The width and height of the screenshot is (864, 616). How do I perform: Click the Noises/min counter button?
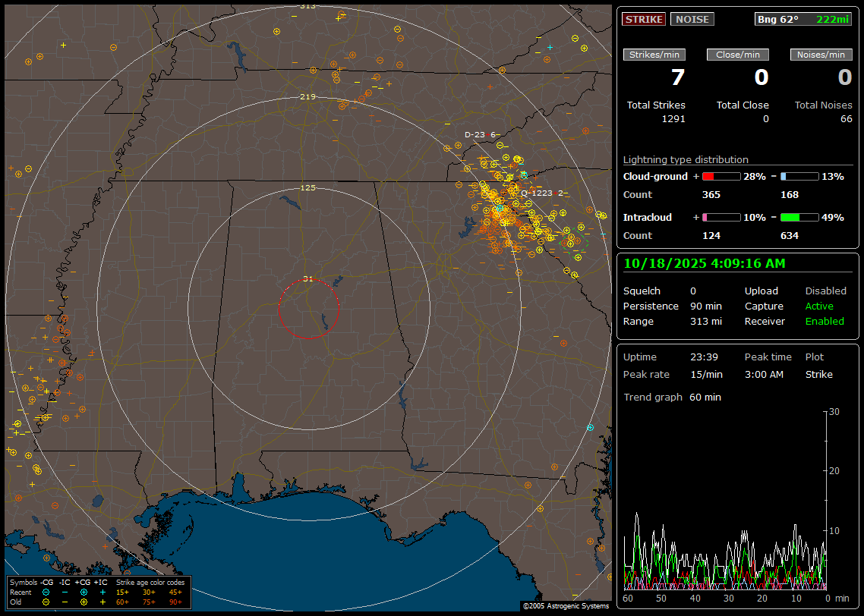pos(821,55)
